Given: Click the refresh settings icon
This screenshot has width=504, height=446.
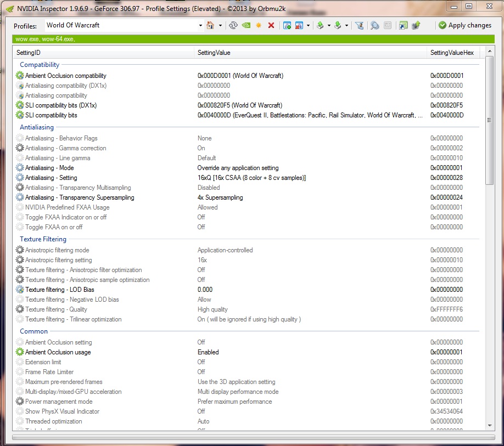Looking at the screenshot, I should (x=233, y=25).
